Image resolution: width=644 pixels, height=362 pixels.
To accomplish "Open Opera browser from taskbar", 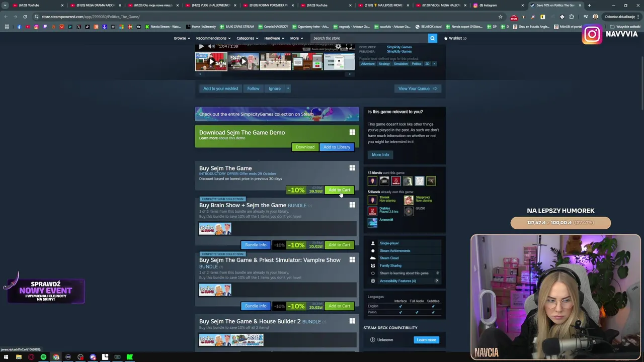I will pos(31,357).
